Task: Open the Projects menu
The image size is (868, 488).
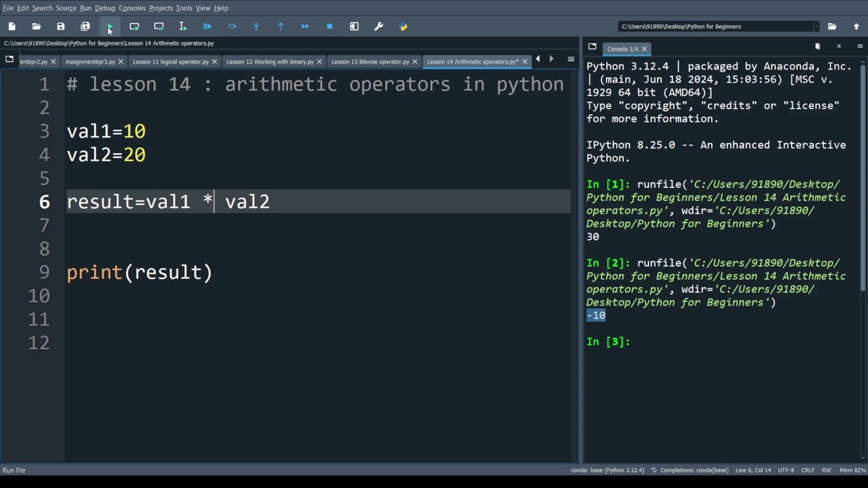Action: tap(161, 8)
